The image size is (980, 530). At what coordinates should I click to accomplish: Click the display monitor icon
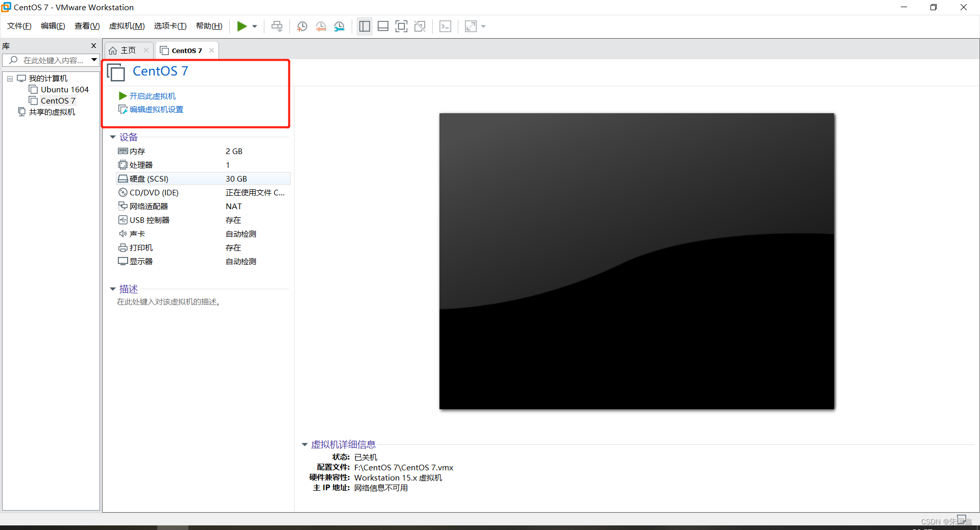(122, 261)
